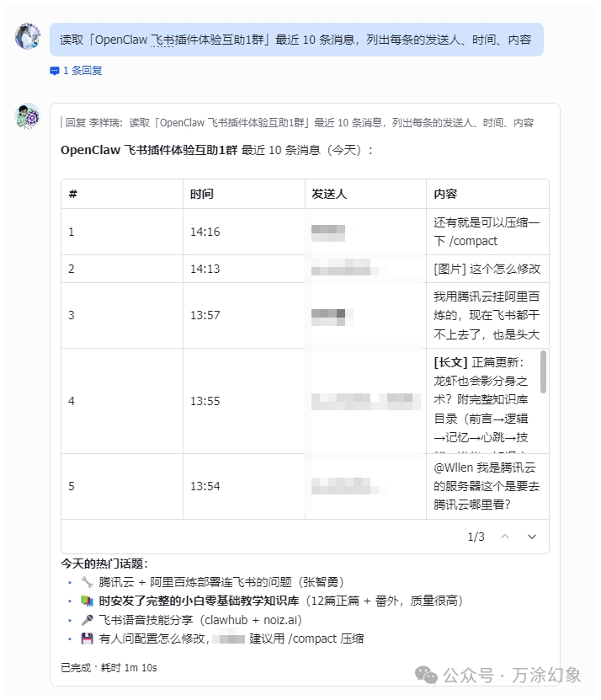This screenshot has height=700, width=601.
Task: Open the bot avatar beside the reply card
Action: [28, 116]
